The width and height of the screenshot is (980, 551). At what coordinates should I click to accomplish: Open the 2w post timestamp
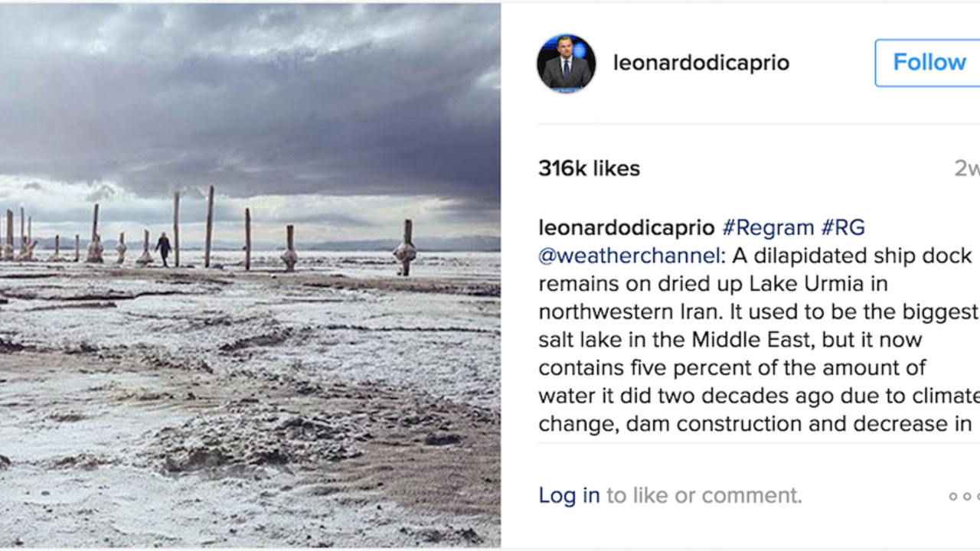(966, 168)
